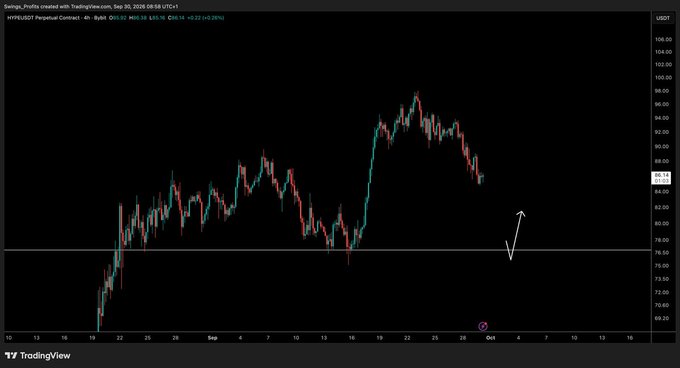Image resolution: width=680 pixels, height=368 pixels.
Task: Click the low value L85.16 in the legend
Action: pos(157,18)
